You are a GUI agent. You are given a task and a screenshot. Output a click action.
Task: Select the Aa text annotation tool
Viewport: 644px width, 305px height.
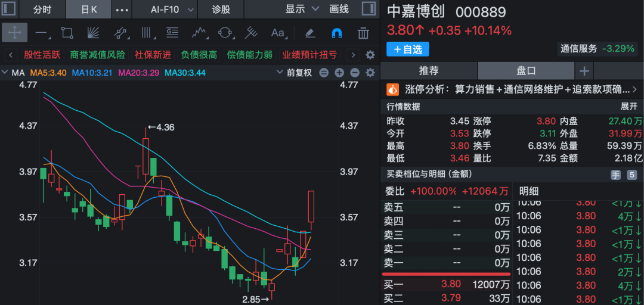pos(278,33)
